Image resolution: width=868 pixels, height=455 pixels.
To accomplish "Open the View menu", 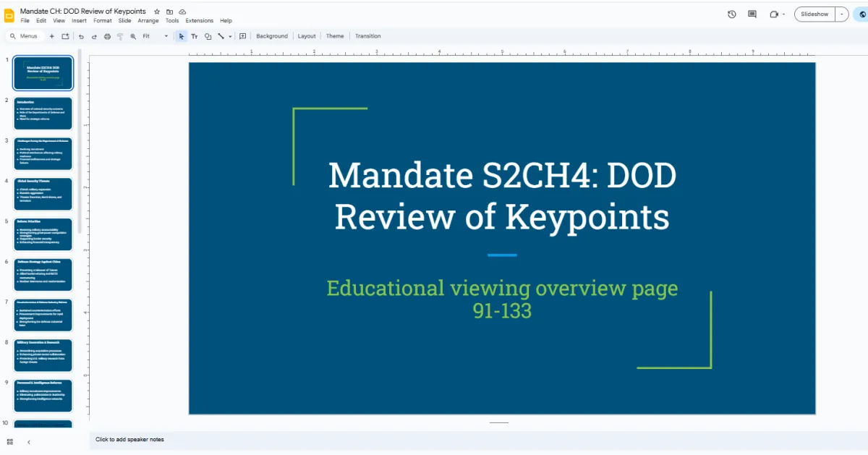I will pyautogui.click(x=59, y=21).
